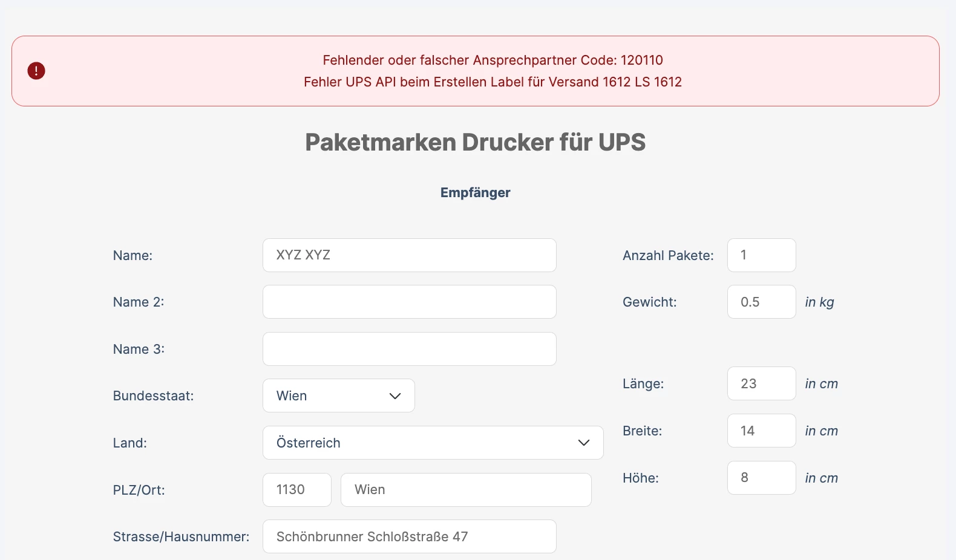Click the Anzahl Pakete quantity field
Image resolution: width=956 pixels, height=560 pixels.
[762, 255]
